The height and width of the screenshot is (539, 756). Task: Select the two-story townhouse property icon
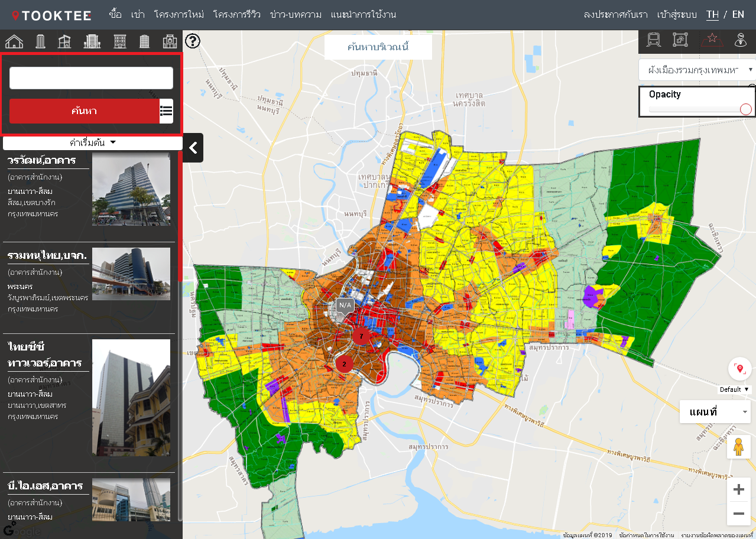65,41
